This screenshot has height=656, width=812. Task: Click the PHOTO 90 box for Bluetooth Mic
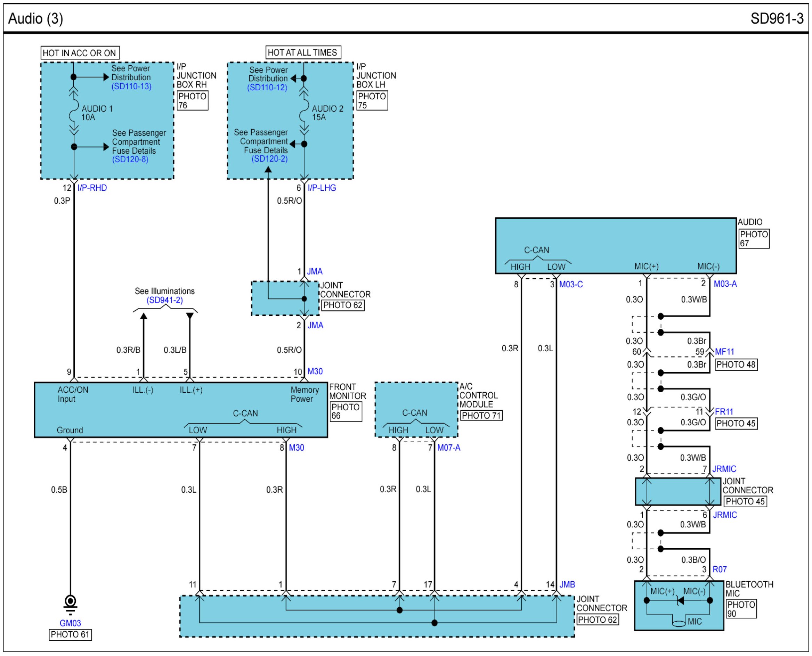[x=741, y=609]
